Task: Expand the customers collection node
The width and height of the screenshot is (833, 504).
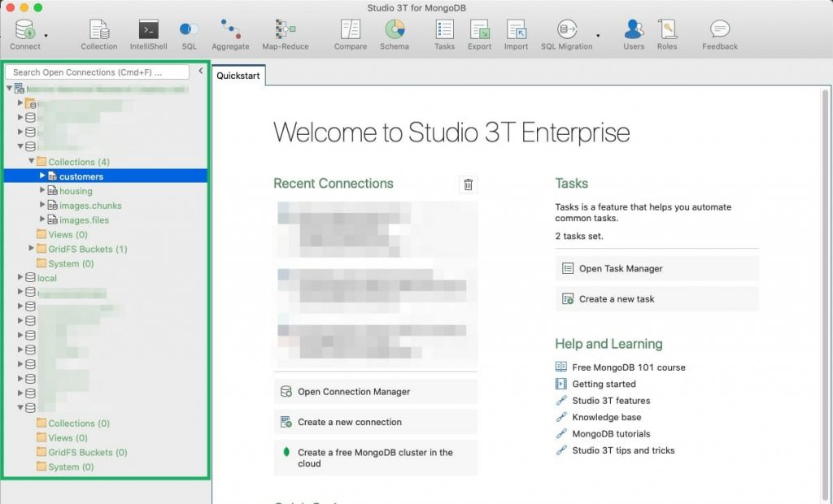Action: pos(42,176)
